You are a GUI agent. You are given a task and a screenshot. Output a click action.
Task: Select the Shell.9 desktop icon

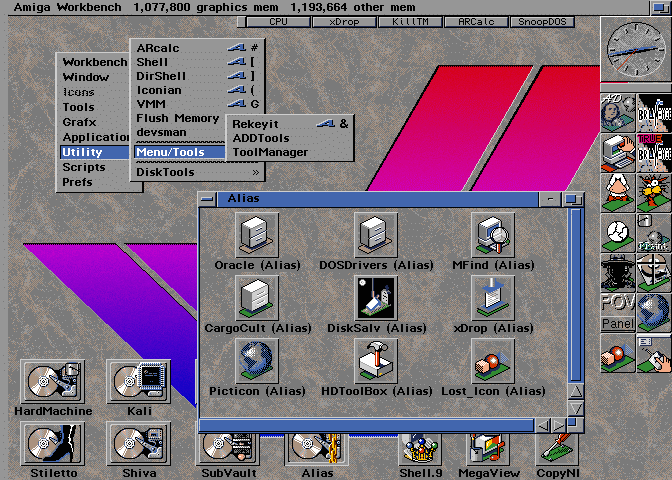pyautogui.click(x=420, y=449)
